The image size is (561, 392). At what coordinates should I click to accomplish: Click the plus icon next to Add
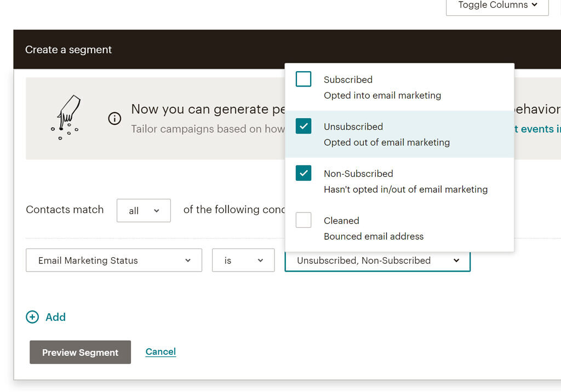click(33, 317)
